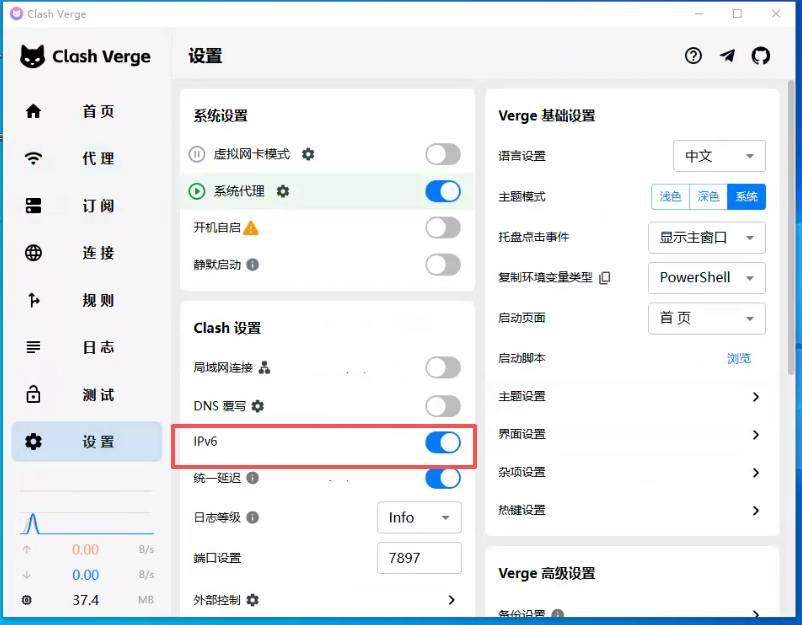802x625 pixels.
Task: Click the 浏览 link for 启动脚本
Action: click(738, 358)
